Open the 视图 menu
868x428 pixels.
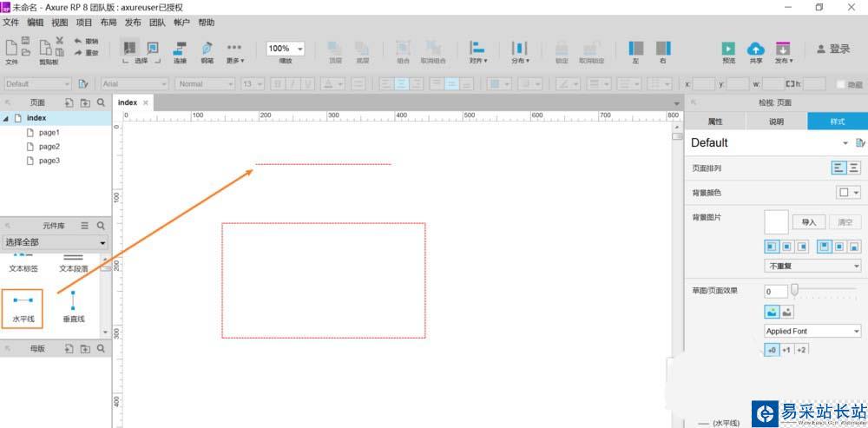click(60, 23)
